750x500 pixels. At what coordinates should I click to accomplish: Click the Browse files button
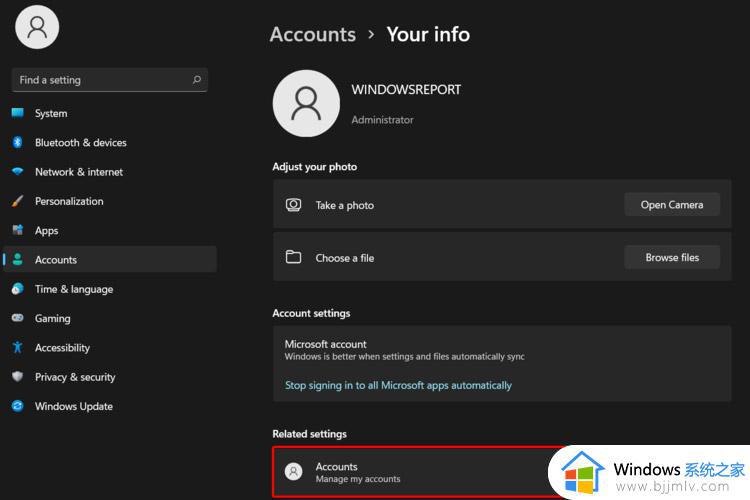[672, 257]
